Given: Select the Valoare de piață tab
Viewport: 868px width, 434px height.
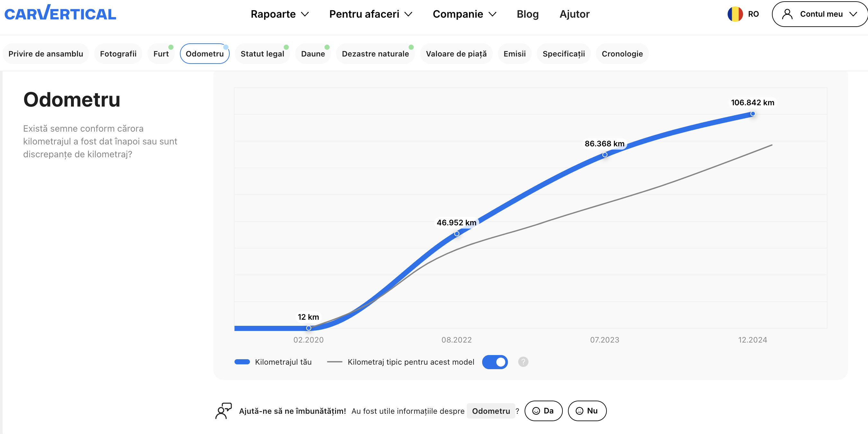Looking at the screenshot, I should [x=456, y=54].
